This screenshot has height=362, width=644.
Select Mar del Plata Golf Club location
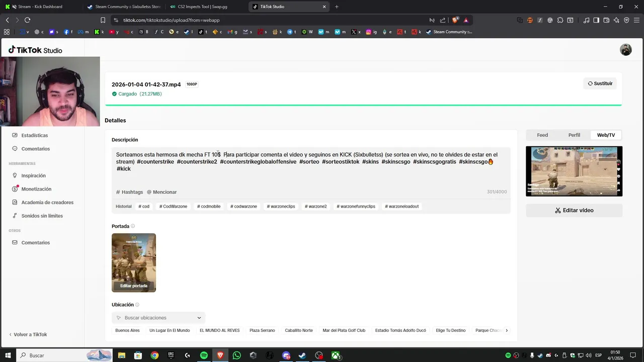(x=344, y=330)
